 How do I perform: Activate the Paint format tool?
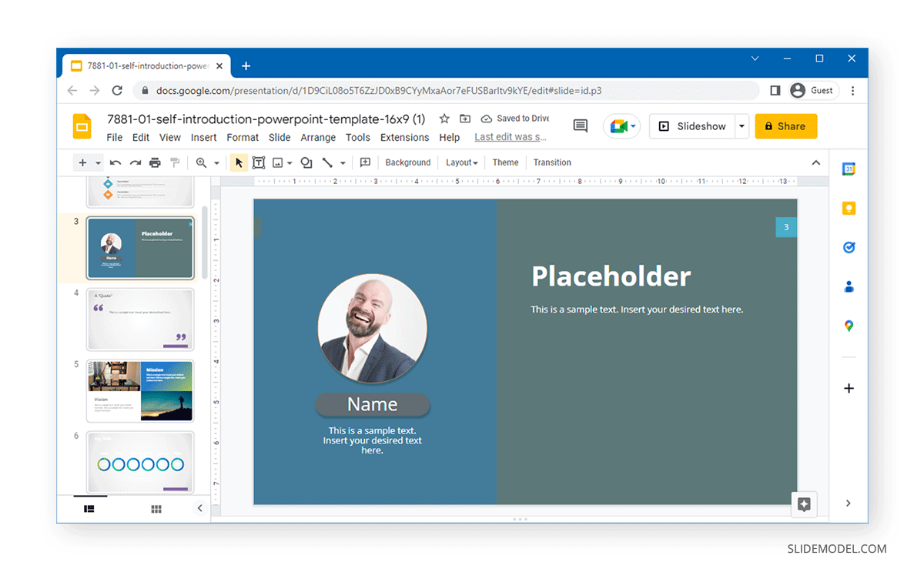point(175,162)
